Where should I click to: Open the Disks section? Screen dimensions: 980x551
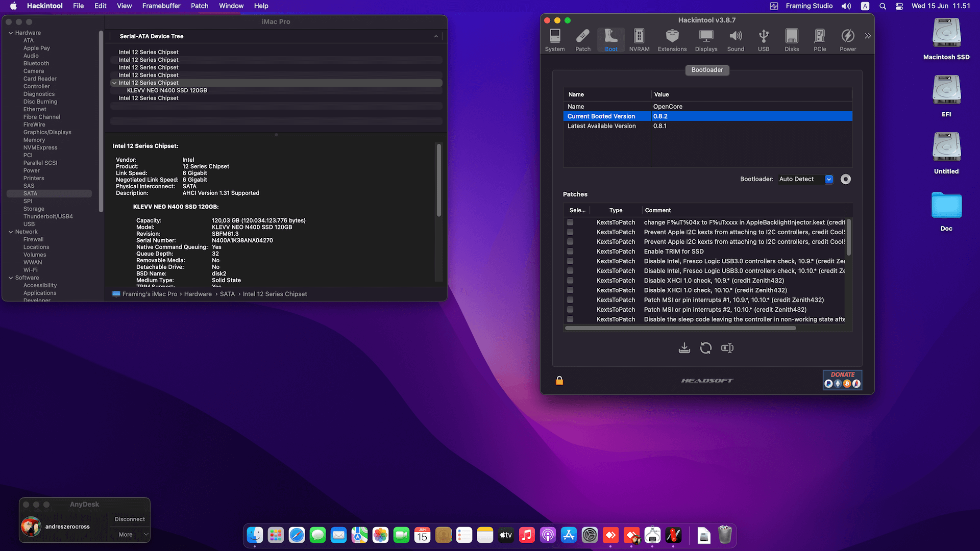coord(792,40)
